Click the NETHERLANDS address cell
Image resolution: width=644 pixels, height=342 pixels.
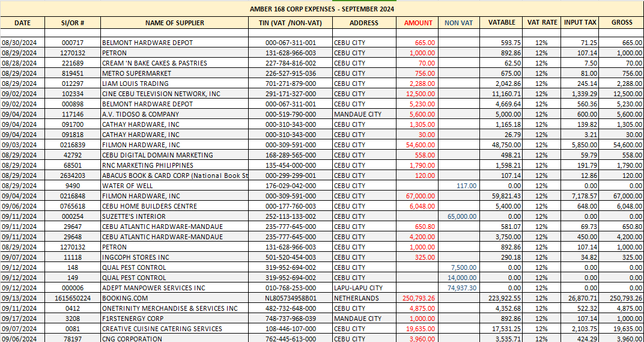point(365,299)
